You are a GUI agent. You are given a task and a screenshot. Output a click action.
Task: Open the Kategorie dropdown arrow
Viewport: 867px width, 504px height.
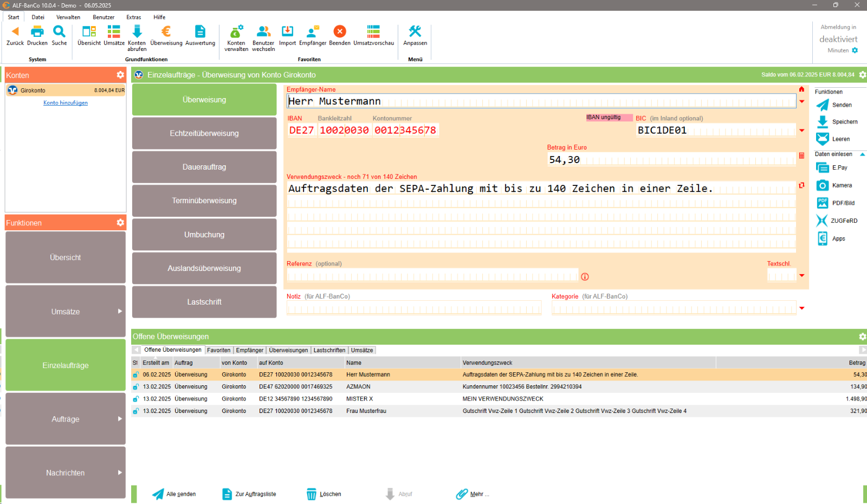[801, 308]
